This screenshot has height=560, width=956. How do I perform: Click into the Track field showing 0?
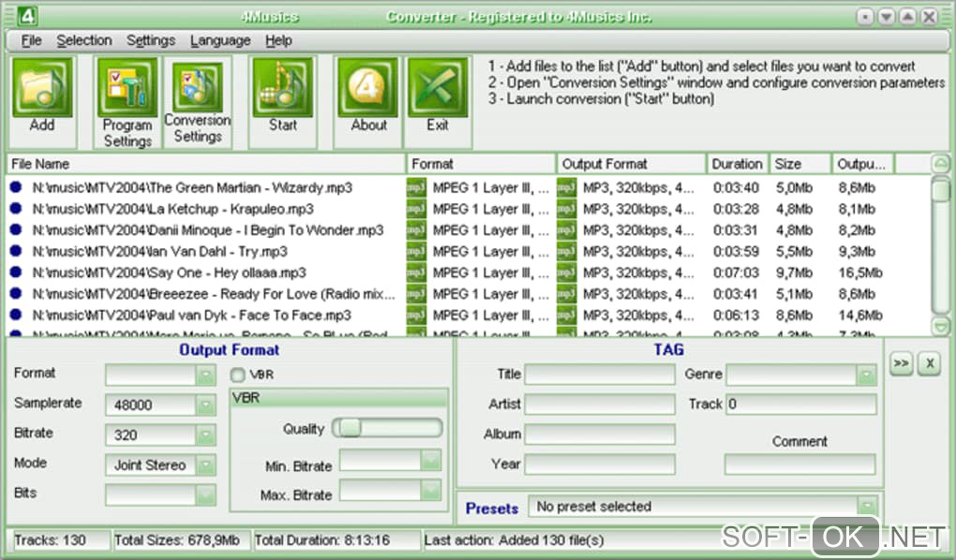[x=801, y=404]
